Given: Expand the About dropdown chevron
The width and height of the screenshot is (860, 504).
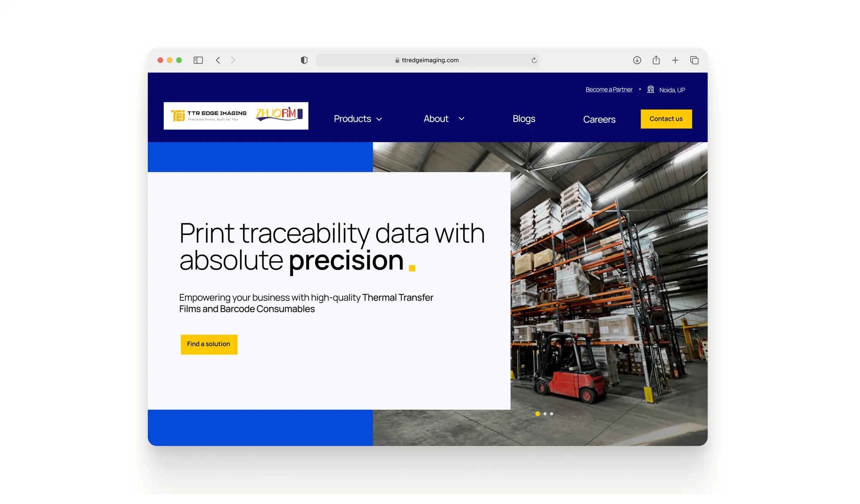Looking at the screenshot, I should click(461, 119).
